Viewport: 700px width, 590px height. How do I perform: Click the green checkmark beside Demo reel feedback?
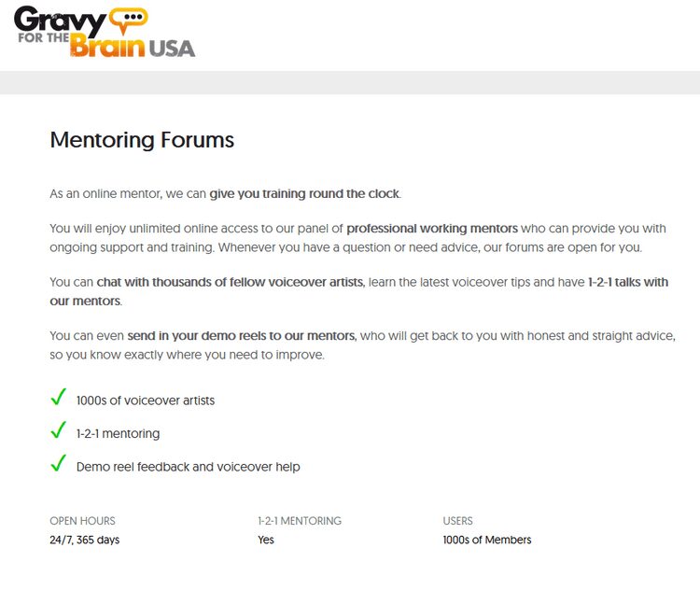pos(58,464)
